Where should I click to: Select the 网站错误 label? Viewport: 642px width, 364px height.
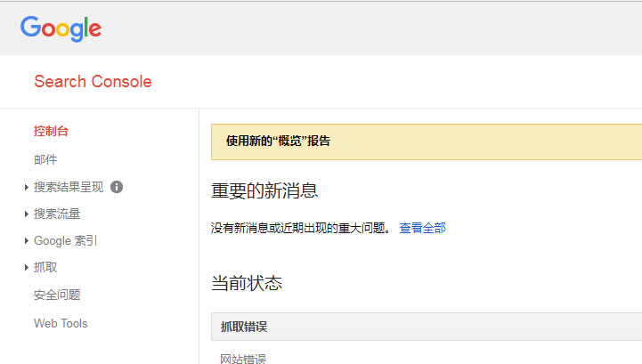pyautogui.click(x=243, y=359)
